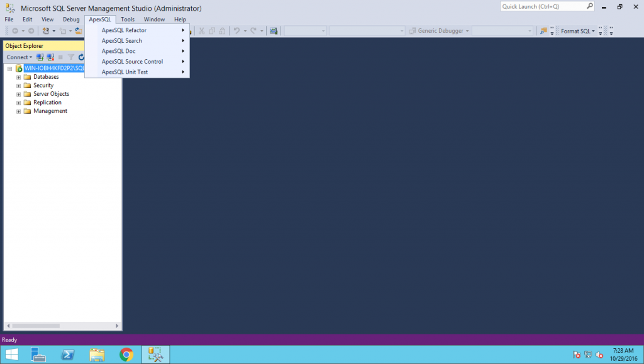
Task: Select the Copy icon in the toolbar
Action: [212, 30]
